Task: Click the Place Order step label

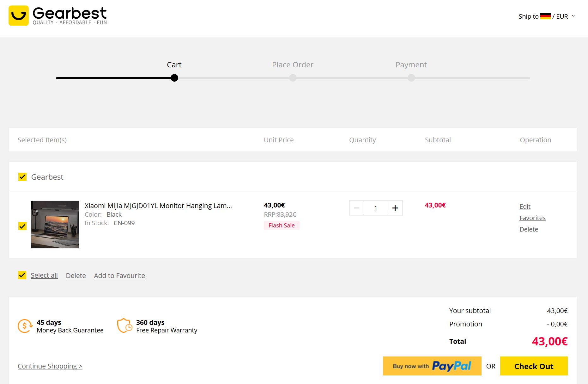Action: click(x=293, y=65)
